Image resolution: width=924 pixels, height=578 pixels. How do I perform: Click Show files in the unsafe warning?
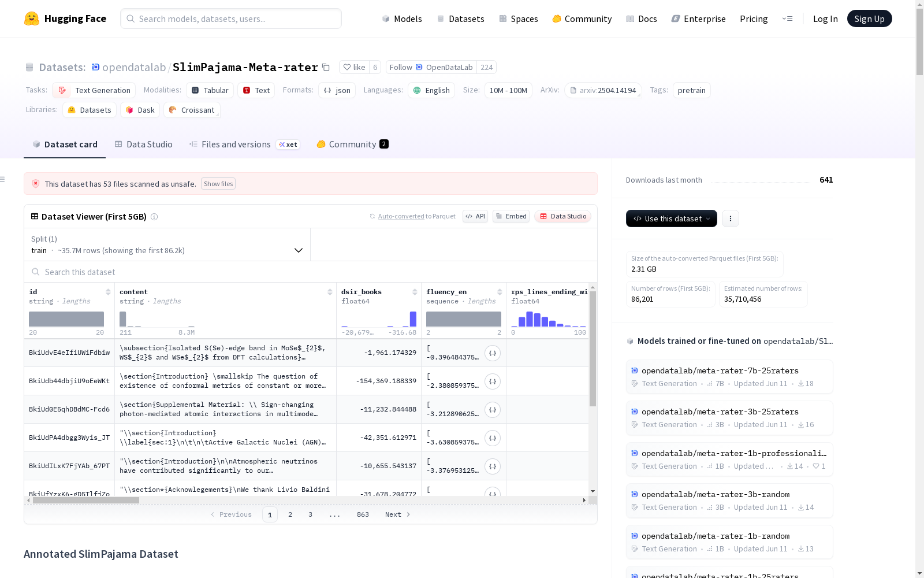tap(218, 184)
